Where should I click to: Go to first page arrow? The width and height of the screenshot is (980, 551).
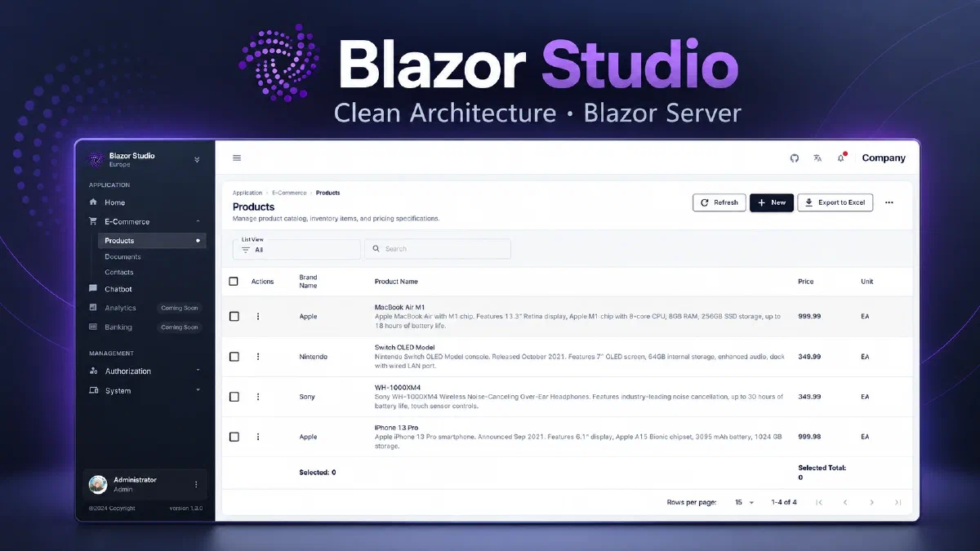[819, 503]
